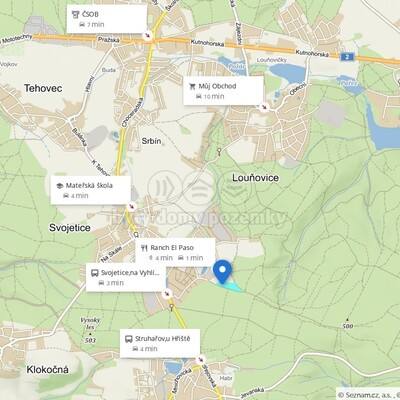Click the blue property location pin
400x400 pixels.
[222, 272]
